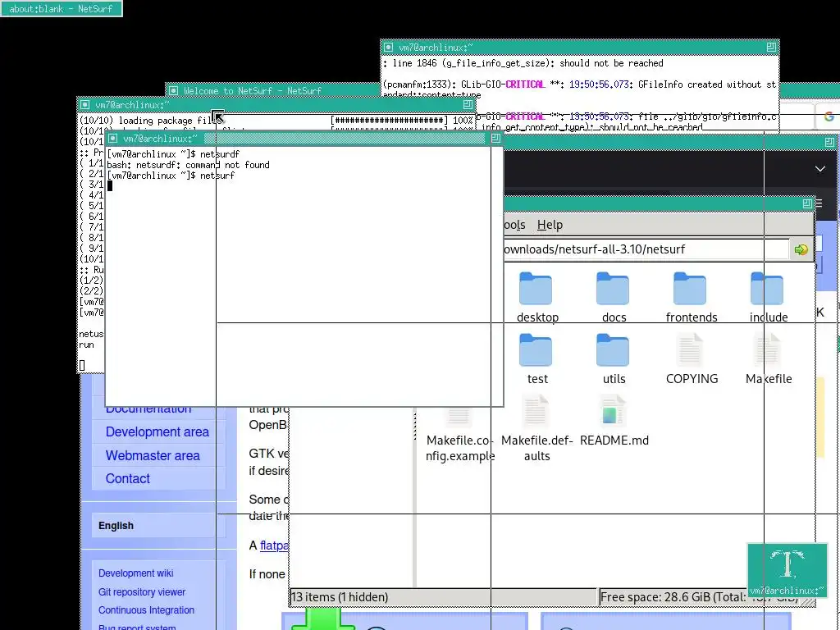Select Makefile.config.example file
The image size is (840, 630).
point(459,433)
